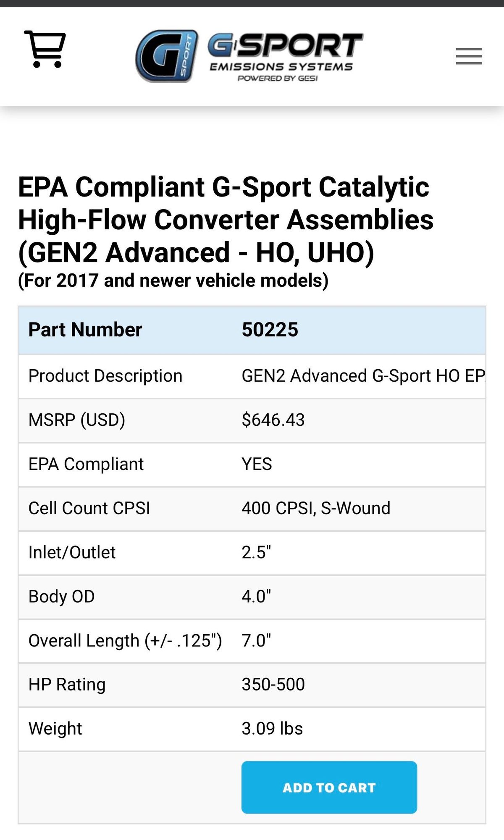Click the 2017 and newer vehicle models subtitle
Viewport: 504px width, 840px height.
coord(173,280)
